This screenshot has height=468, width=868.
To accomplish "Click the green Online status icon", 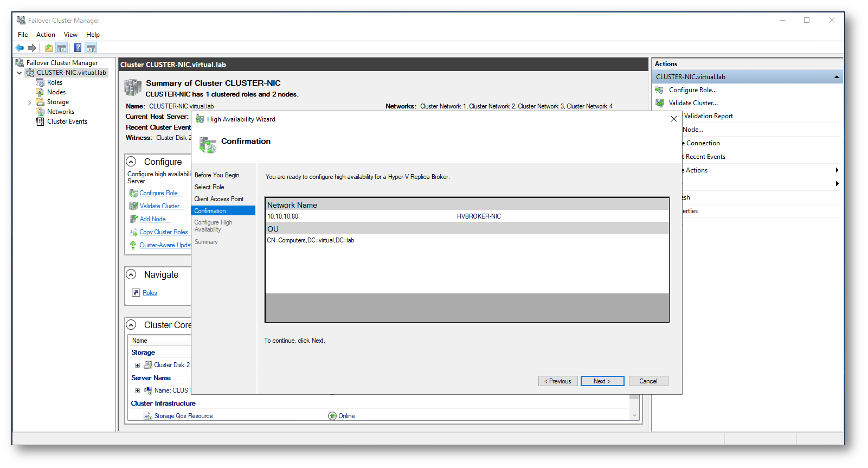I will pos(332,416).
